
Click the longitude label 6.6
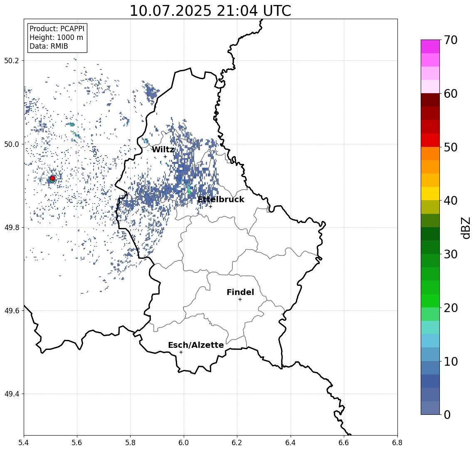point(344,443)
